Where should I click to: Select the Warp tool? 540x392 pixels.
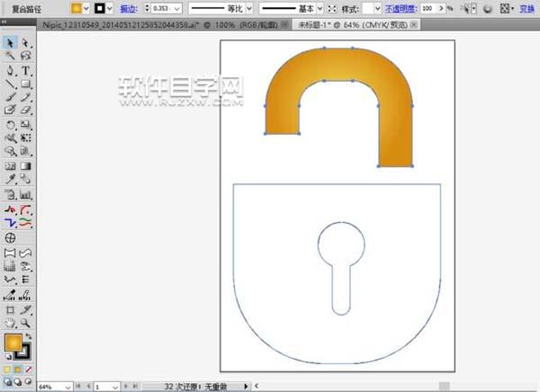point(10,138)
